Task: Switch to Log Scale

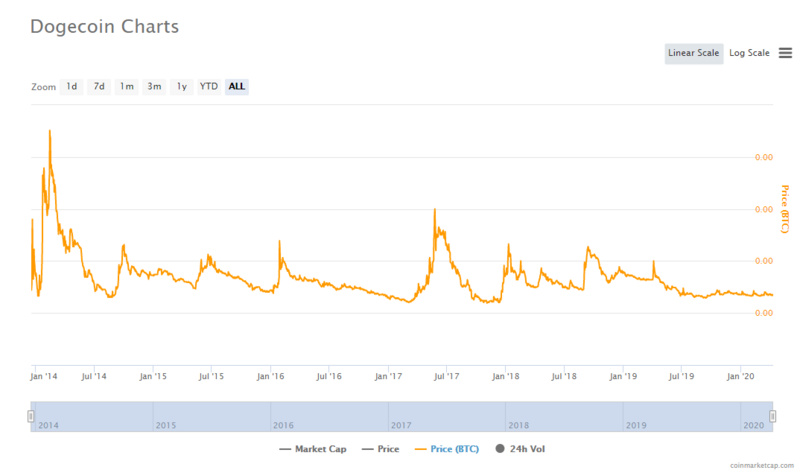Action: tap(749, 53)
